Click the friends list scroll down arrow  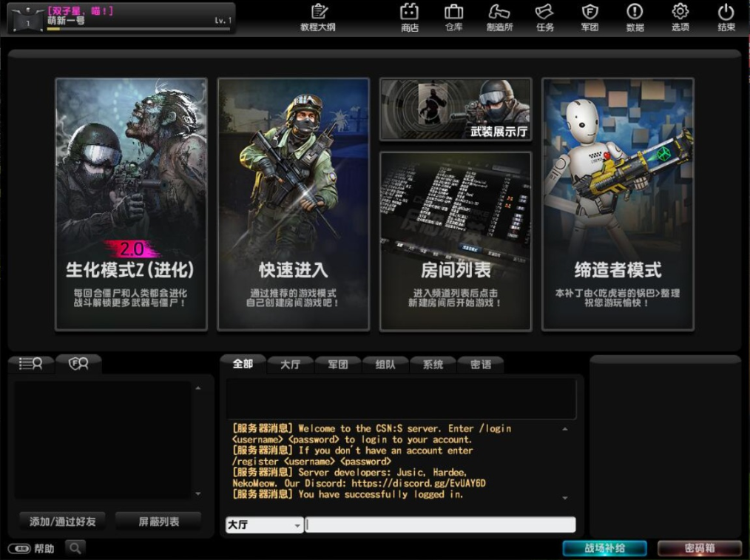click(198, 493)
